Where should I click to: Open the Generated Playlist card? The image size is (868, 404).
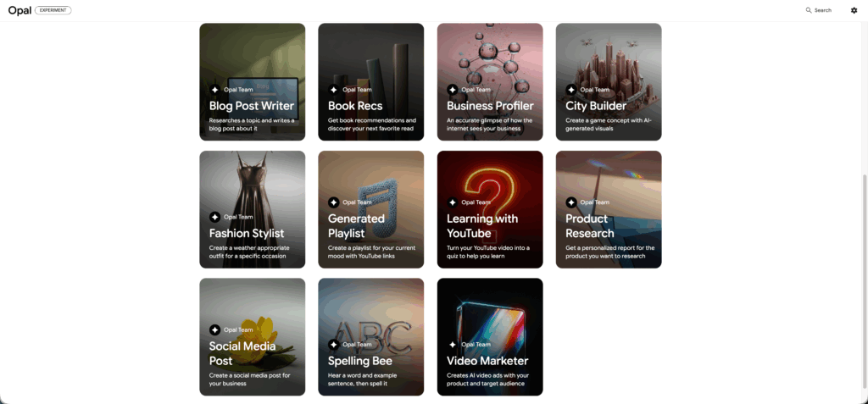point(370,186)
